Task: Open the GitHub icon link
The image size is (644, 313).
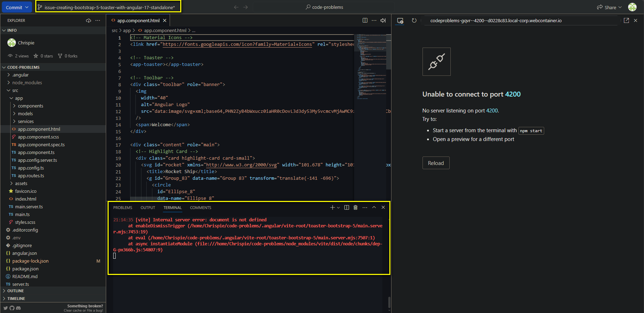Action: (12, 308)
